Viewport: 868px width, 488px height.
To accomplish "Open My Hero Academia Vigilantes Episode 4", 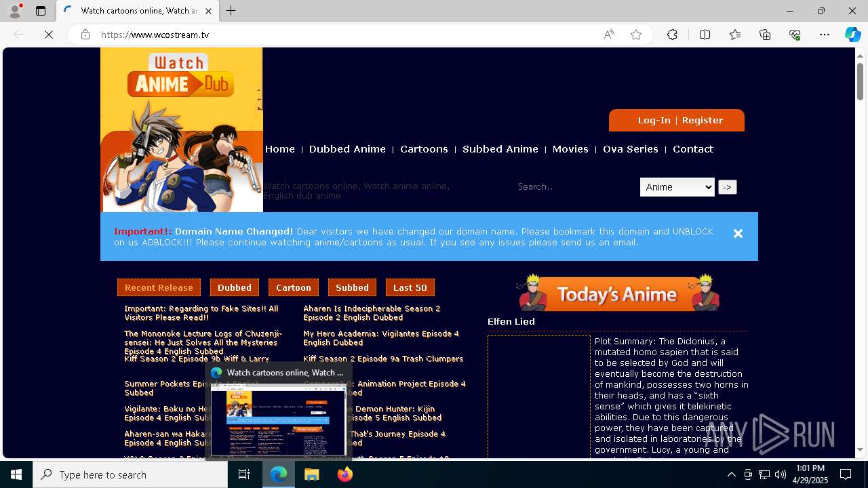I will pos(381,338).
